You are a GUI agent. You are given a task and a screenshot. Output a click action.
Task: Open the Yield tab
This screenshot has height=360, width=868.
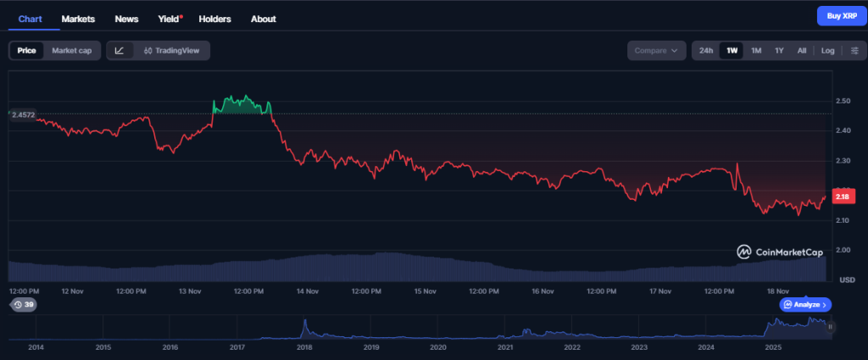click(x=170, y=19)
